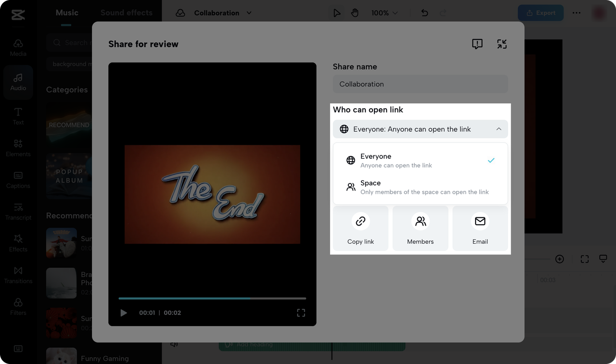Click the keyboard shortcuts icon in sidebar
This screenshot has height=364, width=616.
tap(18, 349)
